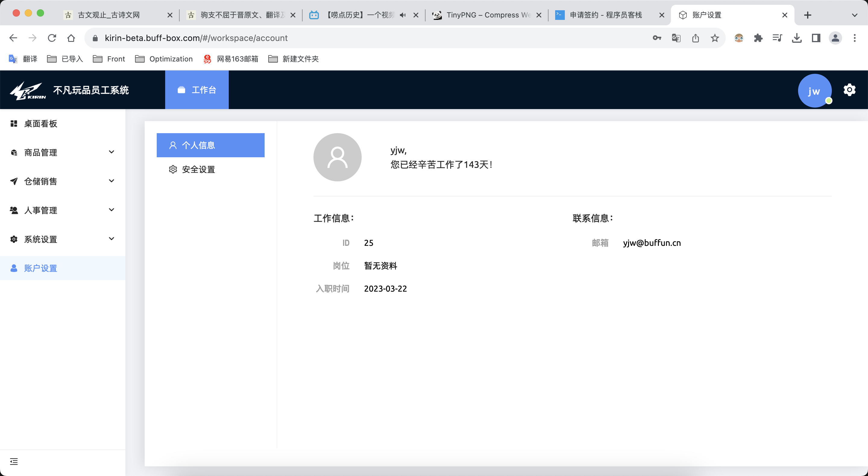868x476 pixels.
Task: Open the extensions puzzle icon
Action: [x=758, y=38]
